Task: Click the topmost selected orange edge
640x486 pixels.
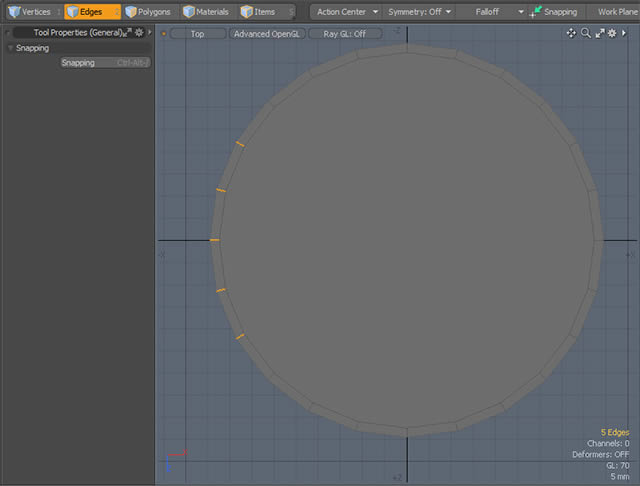Action: 240,144
